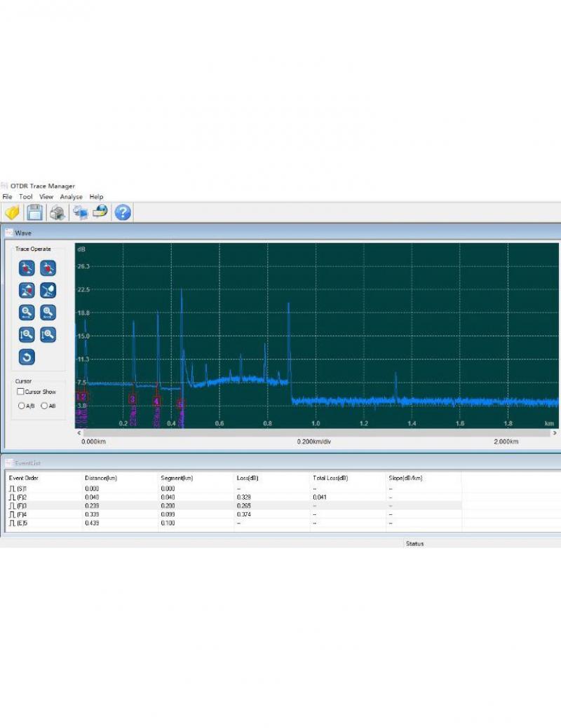
Task: Click the distance cell 0.339
Action: [x=92, y=514]
